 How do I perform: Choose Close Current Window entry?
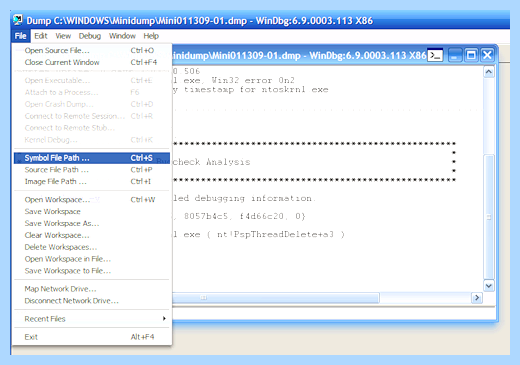coord(92,62)
